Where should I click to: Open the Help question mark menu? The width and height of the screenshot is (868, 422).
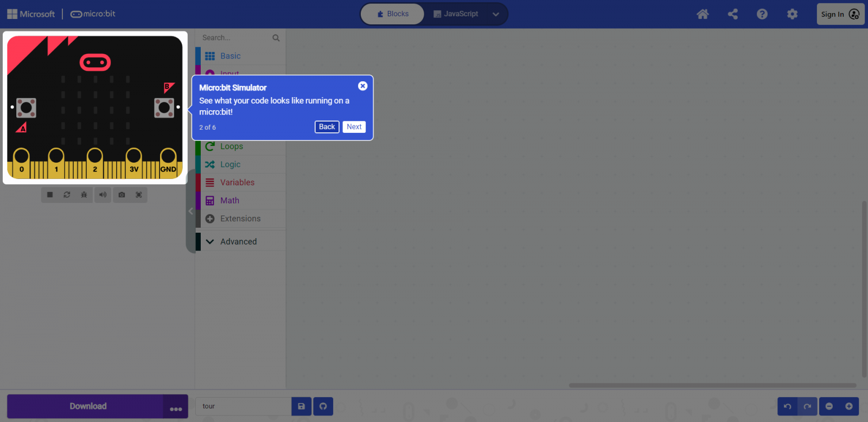coord(762,14)
